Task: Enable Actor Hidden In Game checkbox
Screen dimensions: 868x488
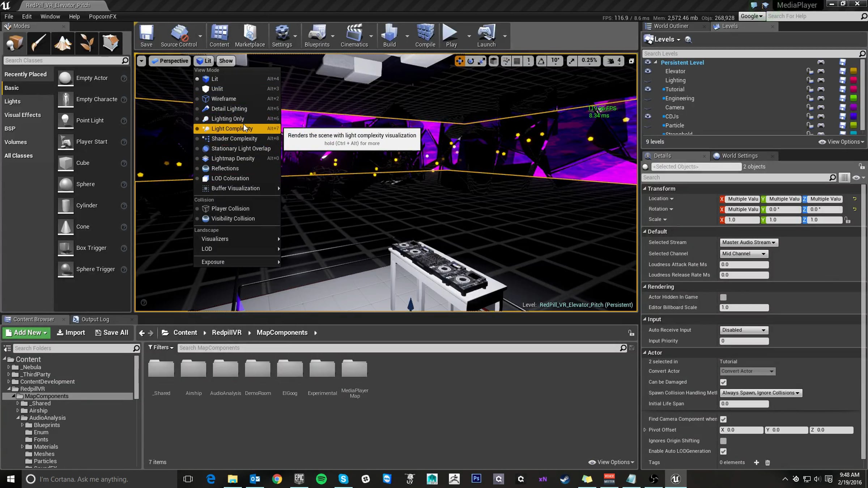Action: 723,297
